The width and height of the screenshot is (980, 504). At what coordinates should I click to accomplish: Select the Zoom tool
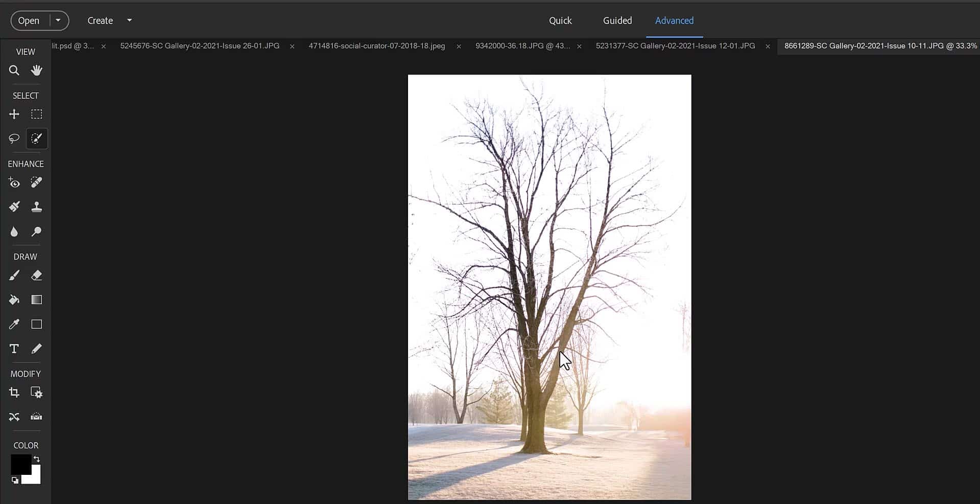[x=14, y=71]
